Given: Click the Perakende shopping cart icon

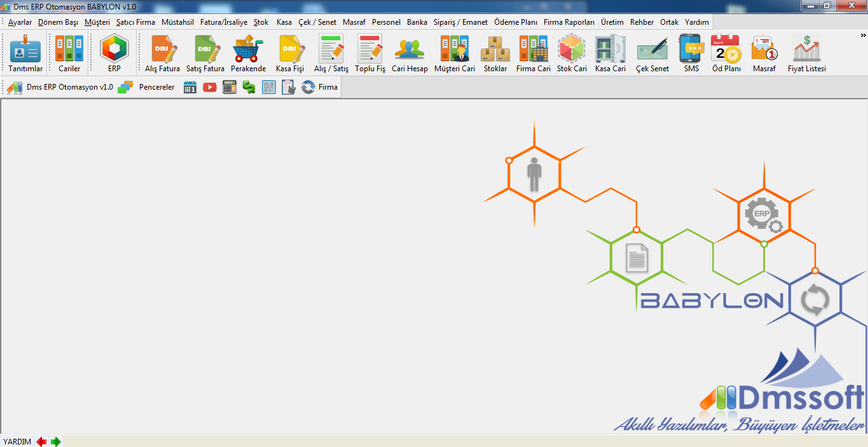Looking at the screenshot, I should click(x=248, y=53).
